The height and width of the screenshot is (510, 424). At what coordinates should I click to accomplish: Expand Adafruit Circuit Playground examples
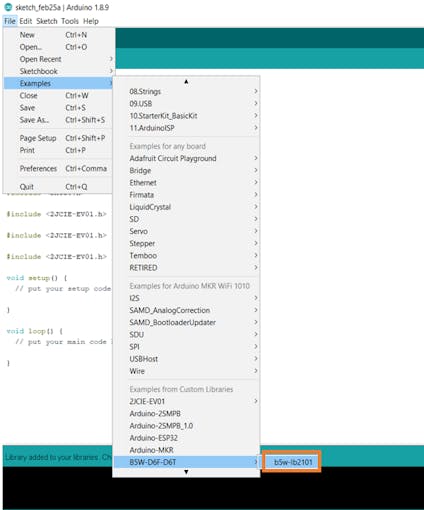pos(186,158)
